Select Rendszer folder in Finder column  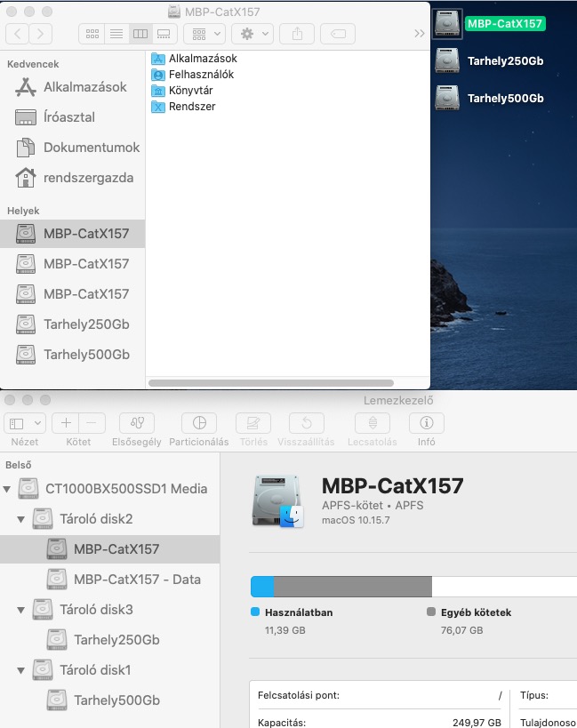tap(183, 107)
